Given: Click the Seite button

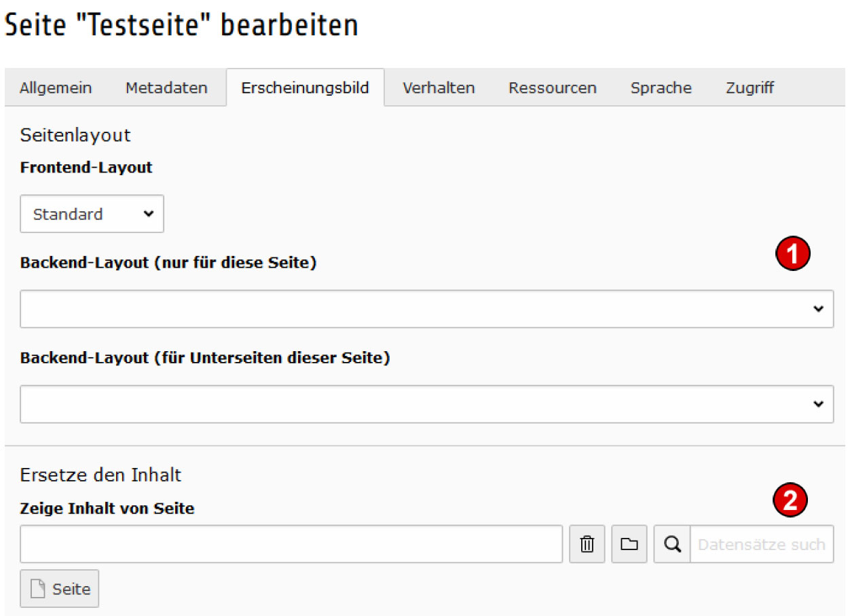Looking at the screenshot, I should tap(60, 588).
